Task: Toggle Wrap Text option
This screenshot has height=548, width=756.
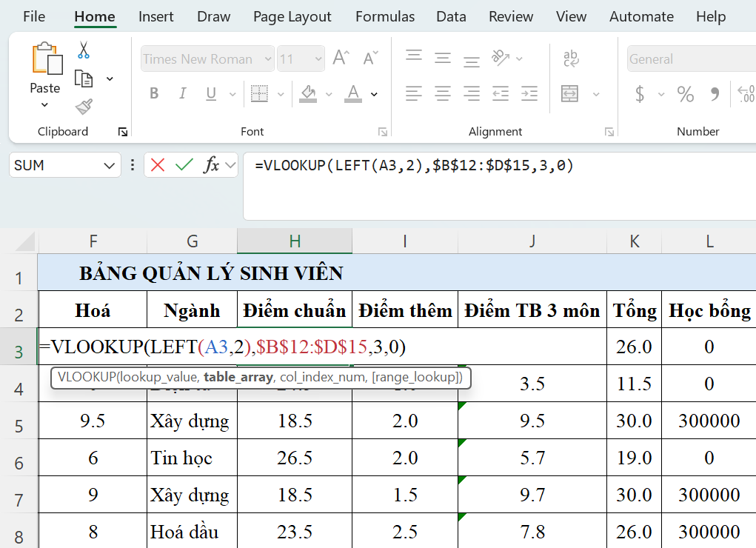Action: pos(570,59)
